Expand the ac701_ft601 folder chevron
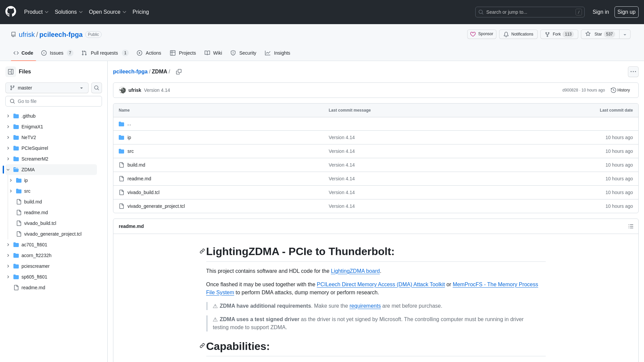 8,245
